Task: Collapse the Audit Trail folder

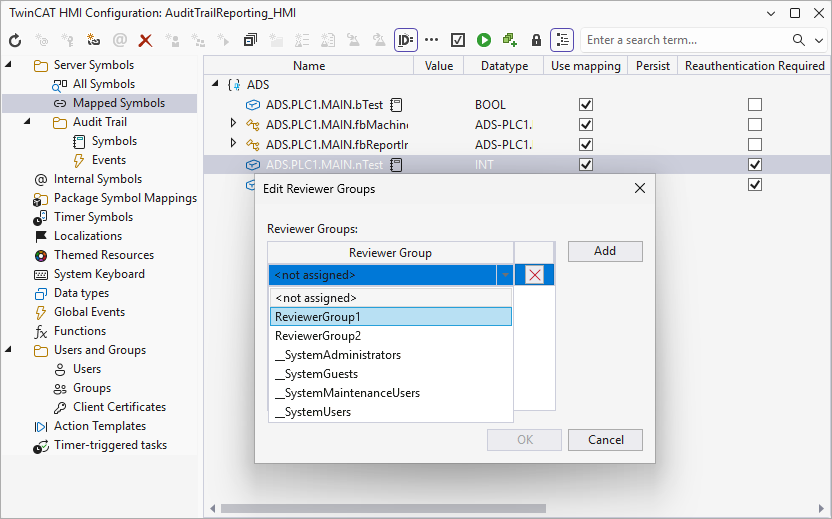Action: (x=27, y=122)
